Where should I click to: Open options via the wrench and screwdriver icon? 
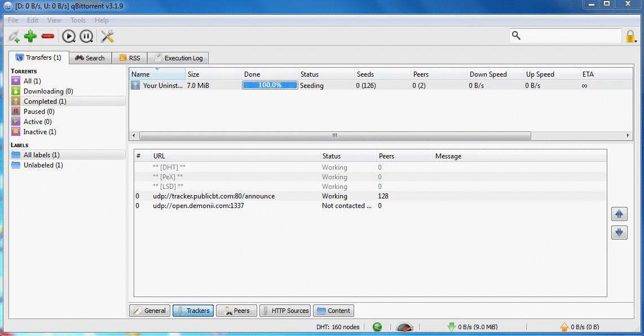tap(107, 37)
